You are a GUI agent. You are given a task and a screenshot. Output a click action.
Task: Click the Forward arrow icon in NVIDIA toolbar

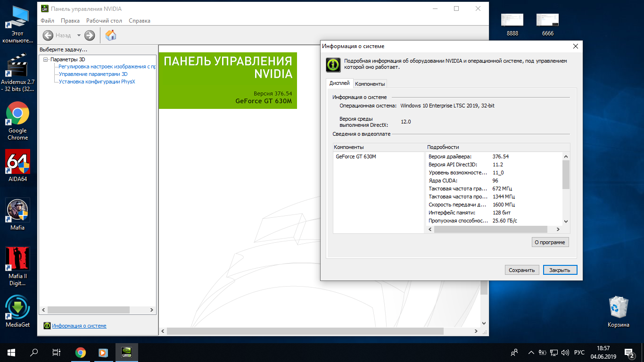[x=90, y=35]
